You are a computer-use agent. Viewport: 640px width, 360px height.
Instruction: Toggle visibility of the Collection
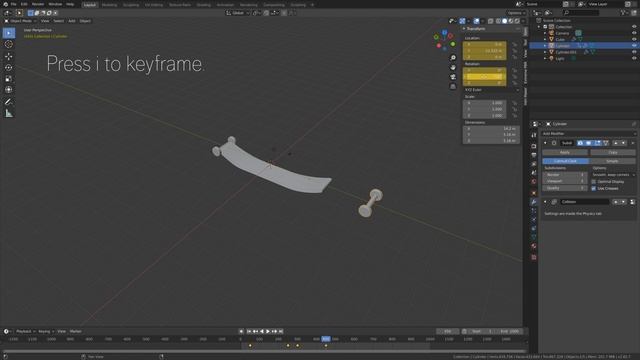point(634,27)
